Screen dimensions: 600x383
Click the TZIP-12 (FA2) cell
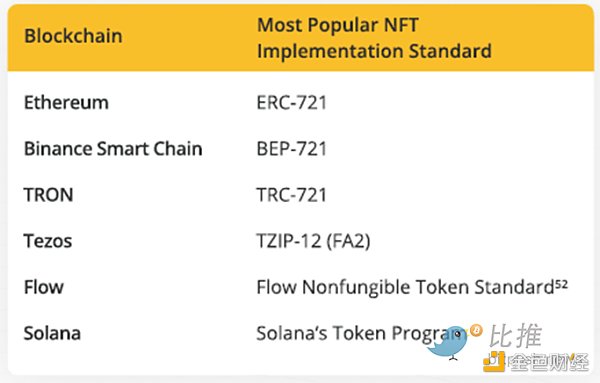tap(313, 241)
